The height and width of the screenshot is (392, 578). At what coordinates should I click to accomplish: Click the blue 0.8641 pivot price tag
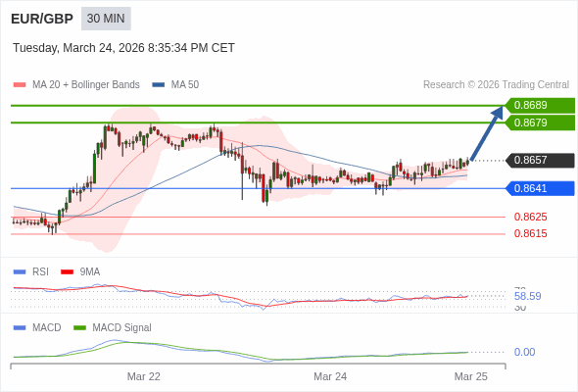coord(540,188)
